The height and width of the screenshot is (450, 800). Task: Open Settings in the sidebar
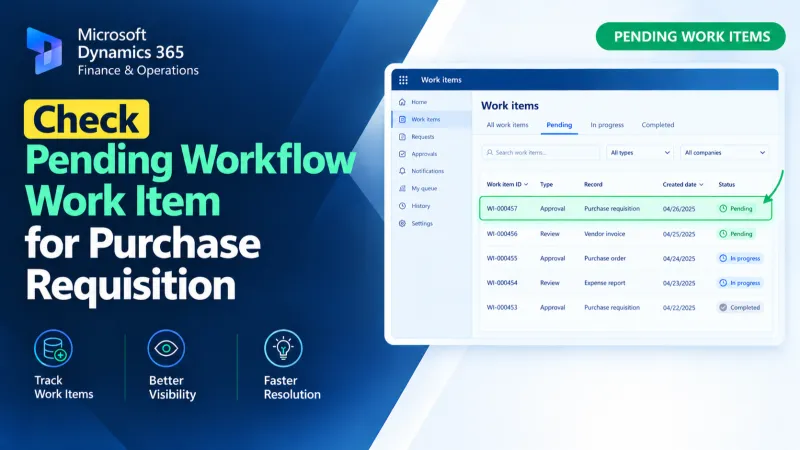coord(432,223)
